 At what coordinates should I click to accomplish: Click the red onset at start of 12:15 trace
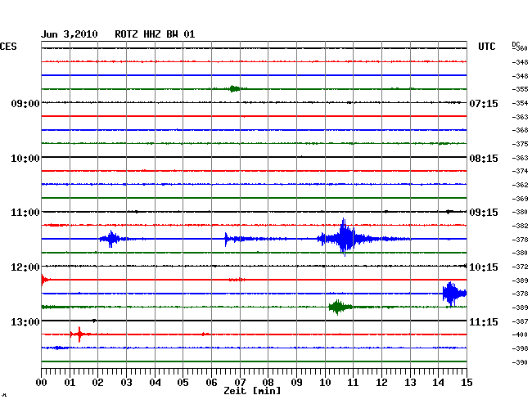[x=44, y=280]
